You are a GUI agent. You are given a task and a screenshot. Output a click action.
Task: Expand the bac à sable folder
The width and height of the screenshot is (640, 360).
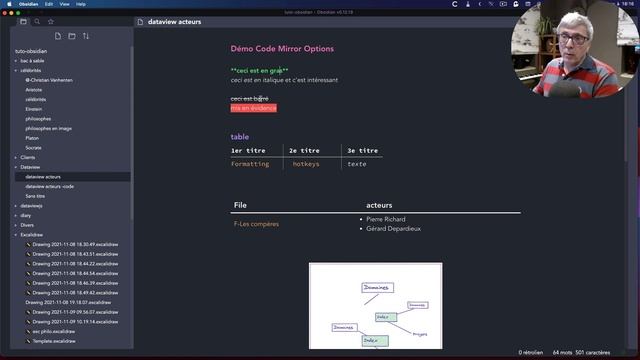click(32, 61)
